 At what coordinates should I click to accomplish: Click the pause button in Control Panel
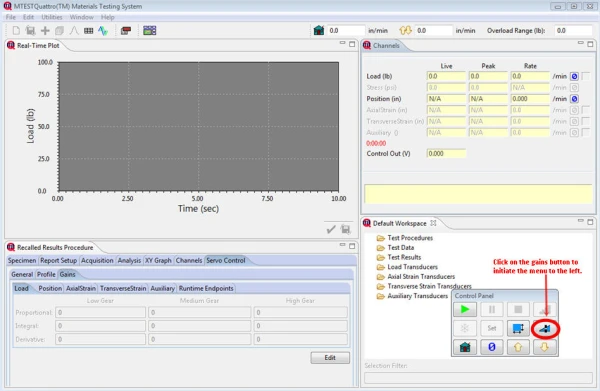492,309
